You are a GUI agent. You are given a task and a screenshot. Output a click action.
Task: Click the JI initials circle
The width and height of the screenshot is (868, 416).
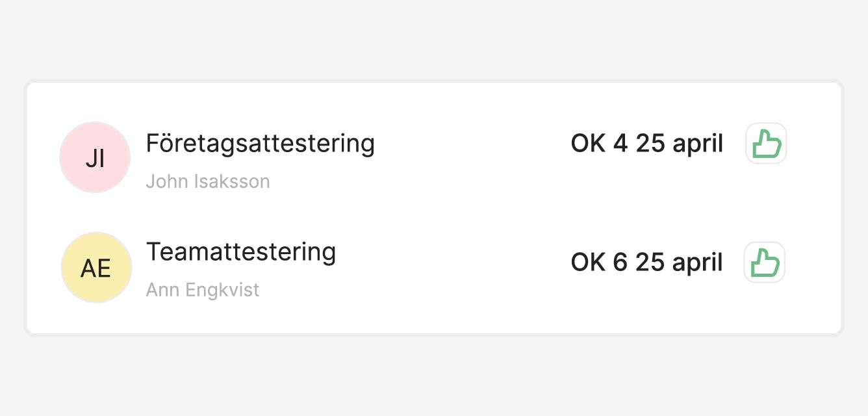tap(95, 158)
